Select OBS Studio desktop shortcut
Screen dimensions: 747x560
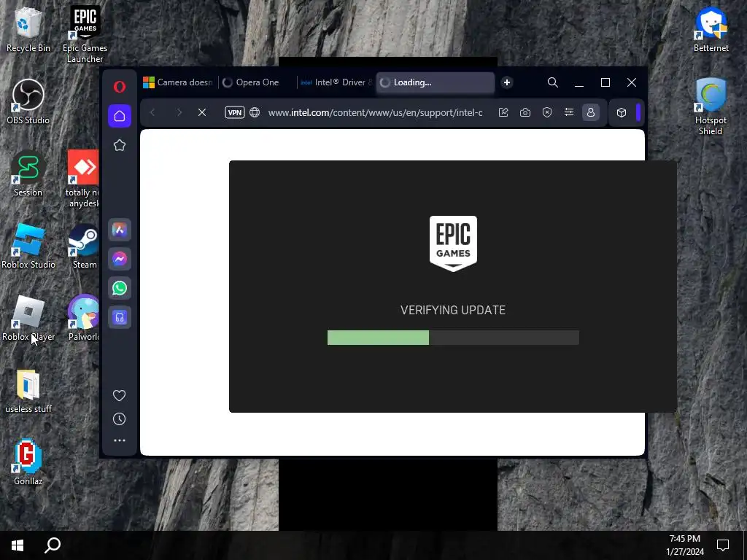tap(28, 102)
